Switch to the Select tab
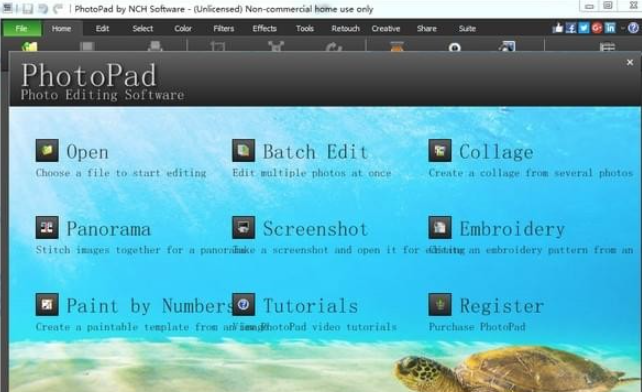Screen dimensions: 642x392 [x=142, y=28]
